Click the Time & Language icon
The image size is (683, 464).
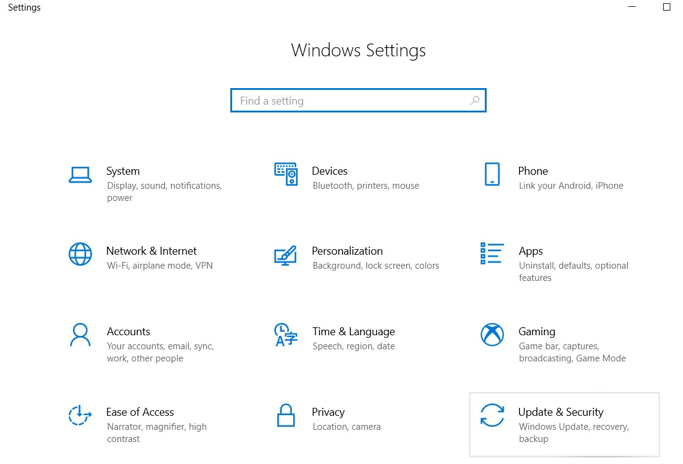pyautogui.click(x=286, y=335)
